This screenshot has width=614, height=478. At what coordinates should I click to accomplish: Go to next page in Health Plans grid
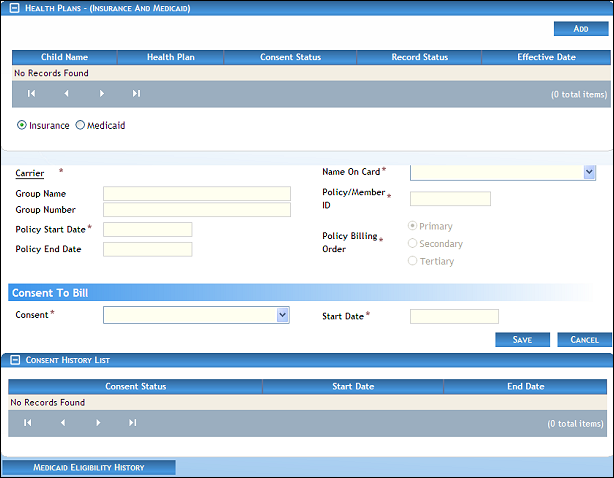pyautogui.click(x=102, y=94)
